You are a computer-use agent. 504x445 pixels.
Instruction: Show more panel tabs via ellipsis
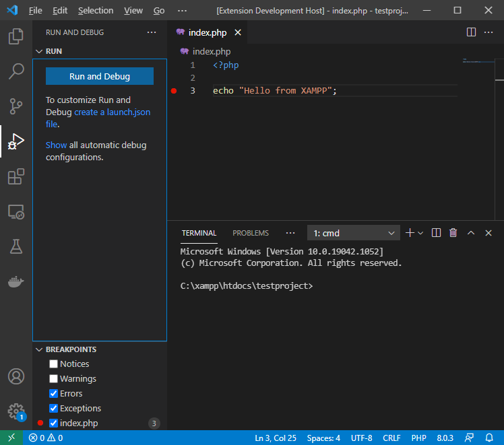290,233
